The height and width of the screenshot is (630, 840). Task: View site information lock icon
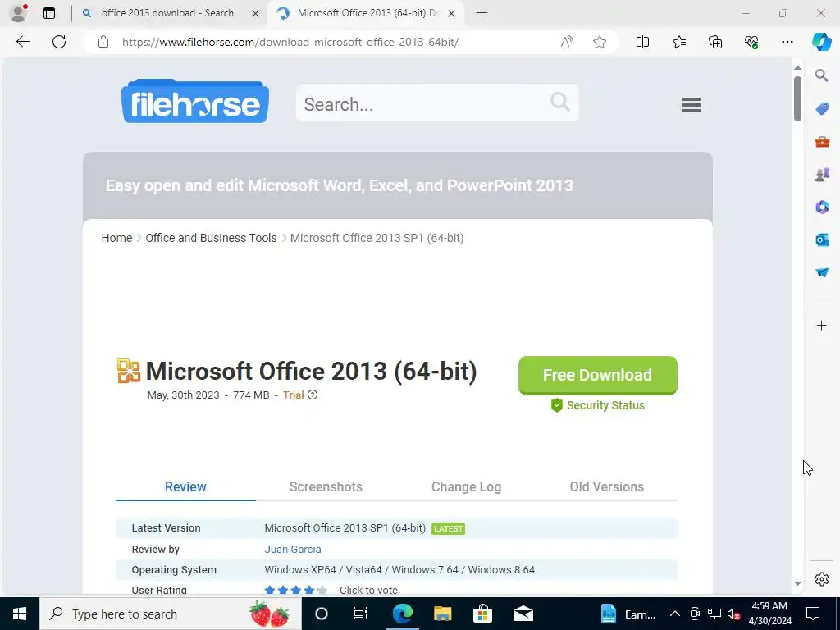point(103,42)
